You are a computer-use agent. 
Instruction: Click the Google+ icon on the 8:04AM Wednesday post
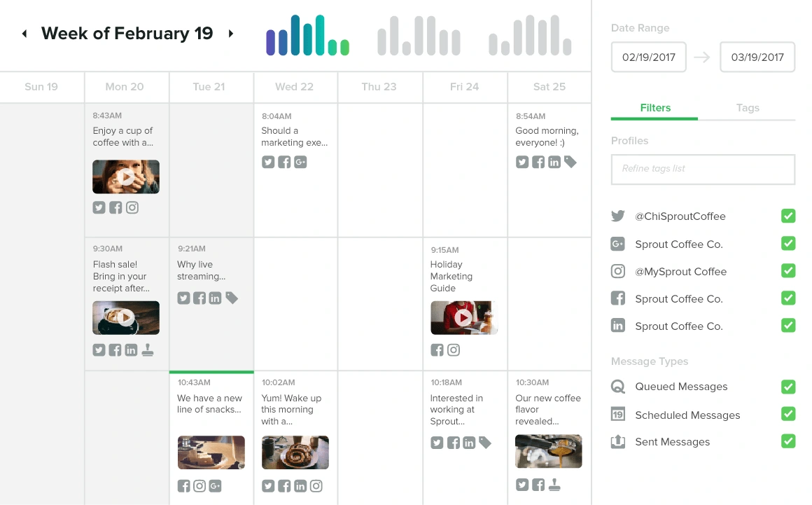pyautogui.click(x=300, y=162)
